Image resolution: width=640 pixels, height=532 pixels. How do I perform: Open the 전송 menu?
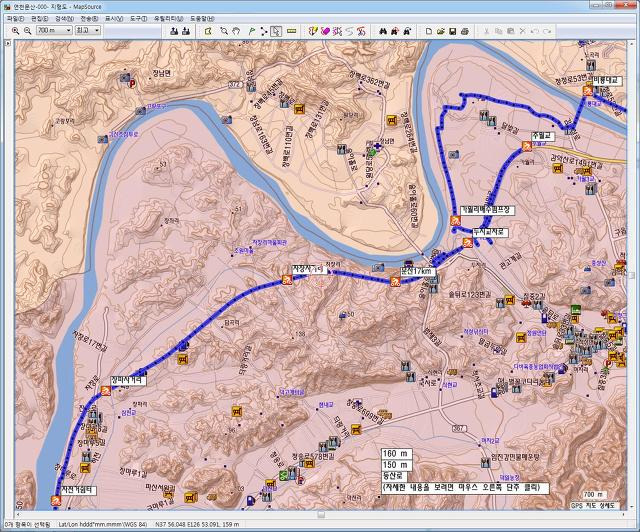click(x=89, y=19)
